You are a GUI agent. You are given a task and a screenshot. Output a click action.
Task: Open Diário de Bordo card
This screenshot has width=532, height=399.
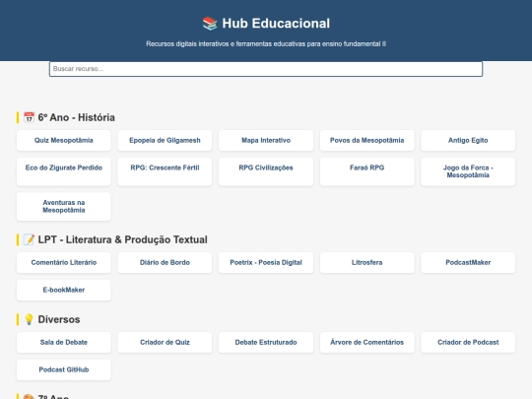tap(165, 263)
